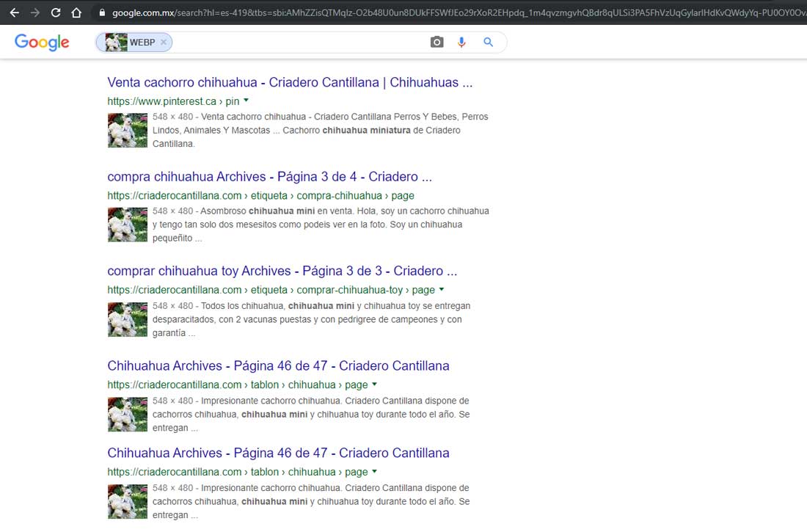Image resolution: width=807 pixels, height=532 pixels.
Task: Click first tablon result's URL line
Action: [237, 385]
